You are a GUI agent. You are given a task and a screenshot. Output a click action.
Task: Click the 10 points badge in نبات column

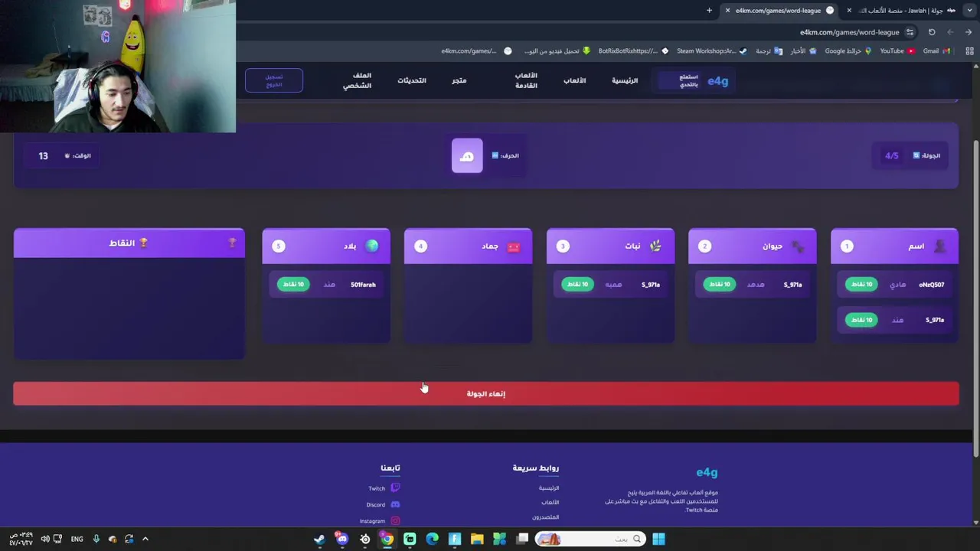click(x=577, y=285)
